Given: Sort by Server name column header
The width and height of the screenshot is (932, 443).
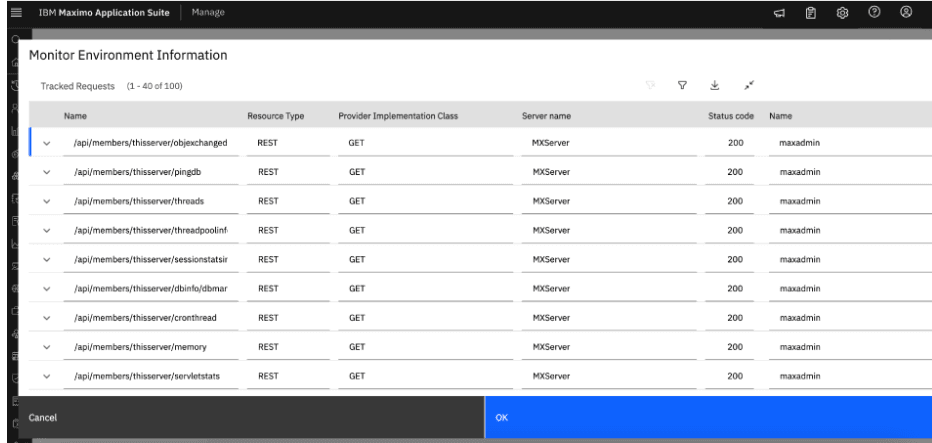Looking at the screenshot, I should 546,116.
